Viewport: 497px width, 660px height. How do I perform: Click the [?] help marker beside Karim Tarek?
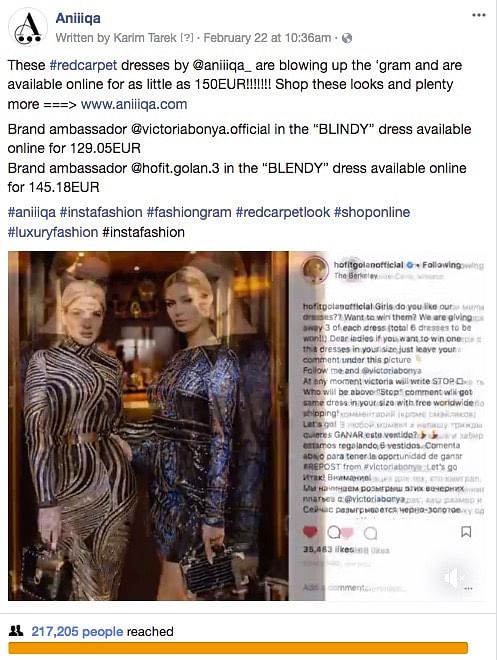click(x=187, y=38)
